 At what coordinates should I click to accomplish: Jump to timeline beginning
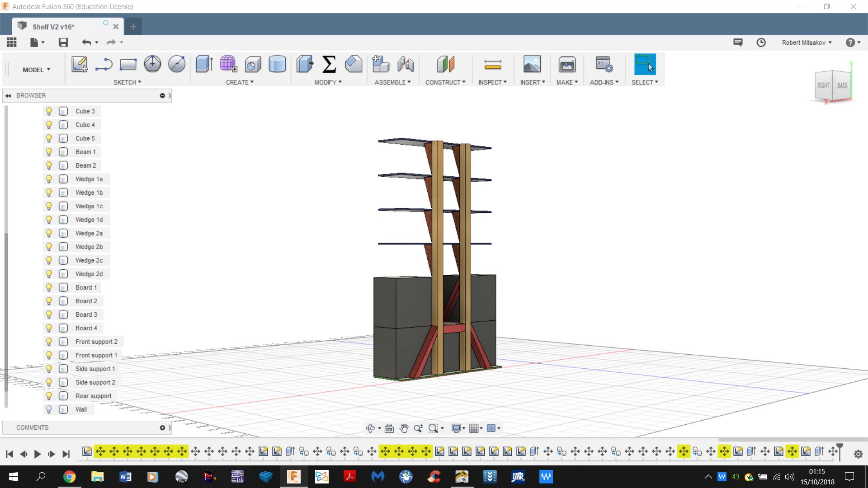click(x=9, y=454)
